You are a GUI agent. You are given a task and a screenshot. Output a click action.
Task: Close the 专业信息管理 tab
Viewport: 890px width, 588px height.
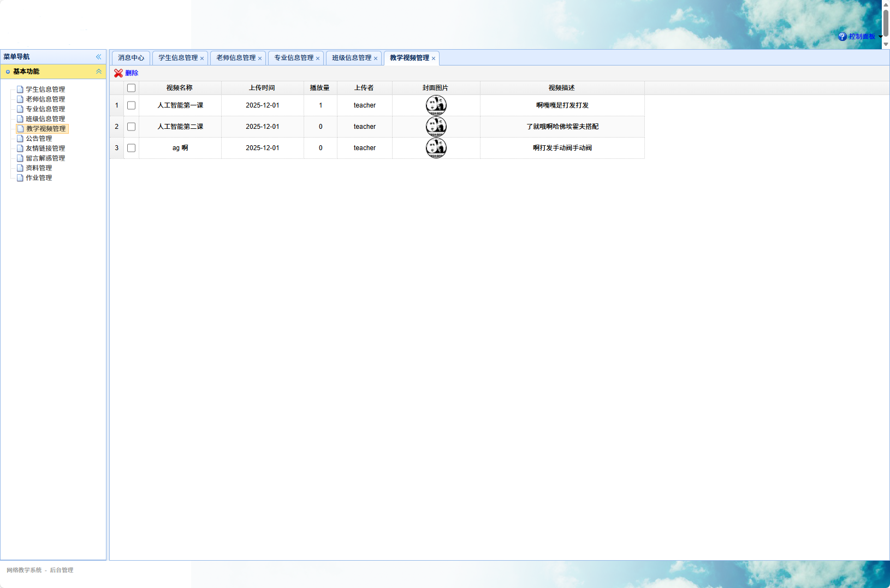pyautogui.click(x=318, y=58)
